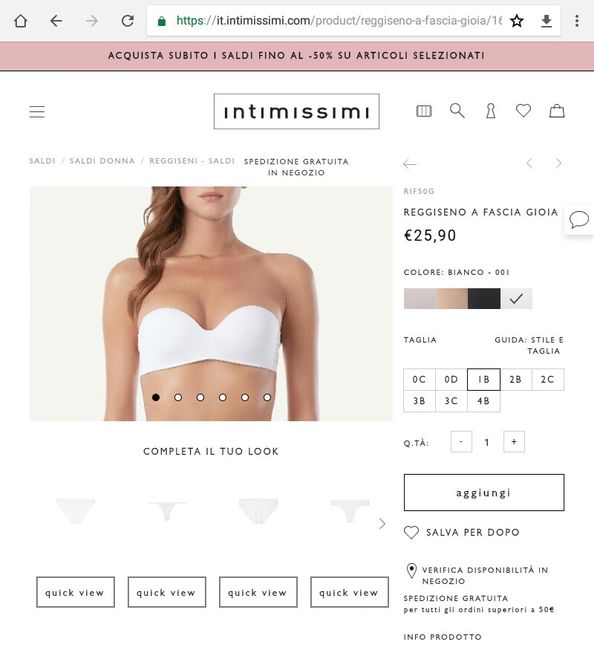This screenshot has width=594, height=650.
Task: View wishlist via header heart icon
Action: [x=523, y=111]
